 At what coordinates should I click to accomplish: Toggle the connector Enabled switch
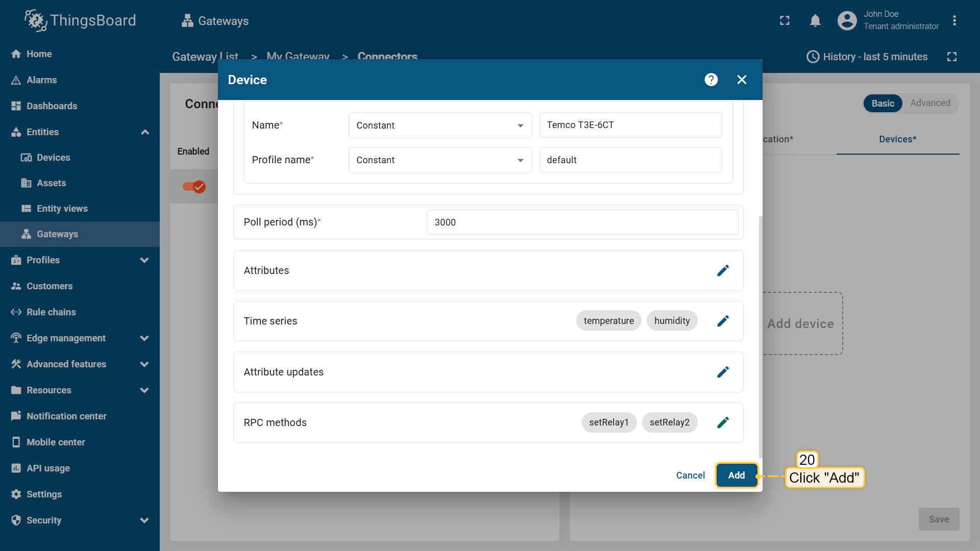194,187
